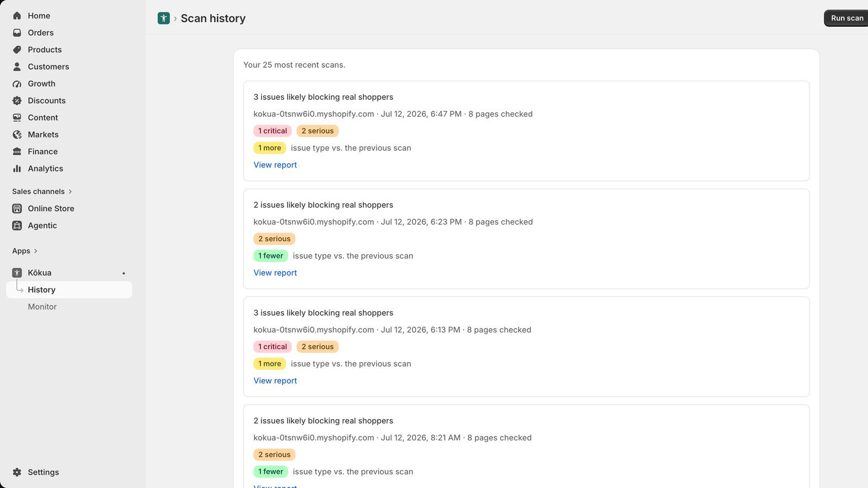The width and height of the screenshot is (868, 488).
Task: Click the Analytics bar chart icon
Action: pyautogui.click(x=17, y=169)
